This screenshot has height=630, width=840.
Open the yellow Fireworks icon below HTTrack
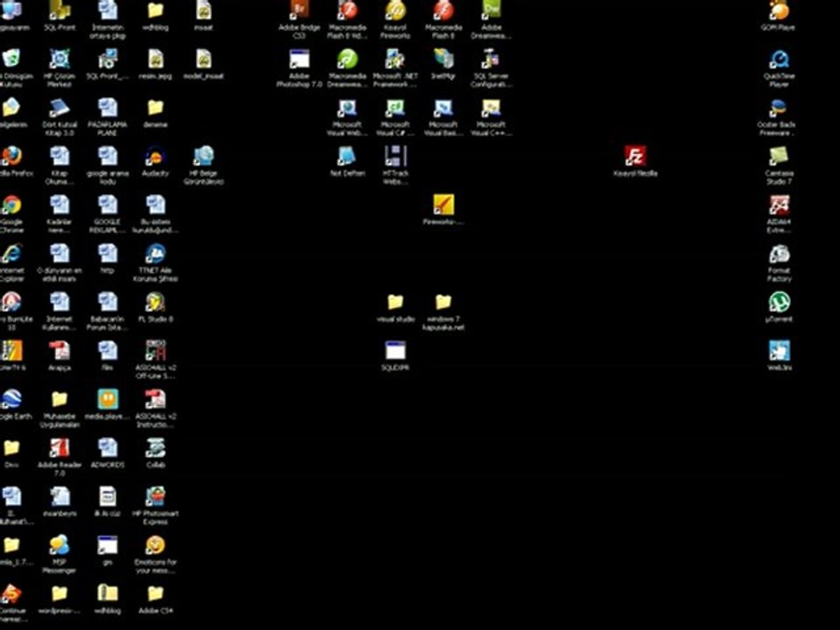pyautogui.click(x=443, y=205)
